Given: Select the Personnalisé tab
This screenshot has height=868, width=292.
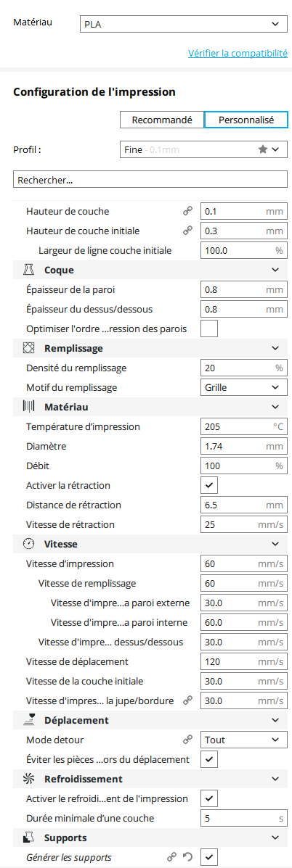Looking at the screenshot, I should pyautogui.click(x=246, y=120).
